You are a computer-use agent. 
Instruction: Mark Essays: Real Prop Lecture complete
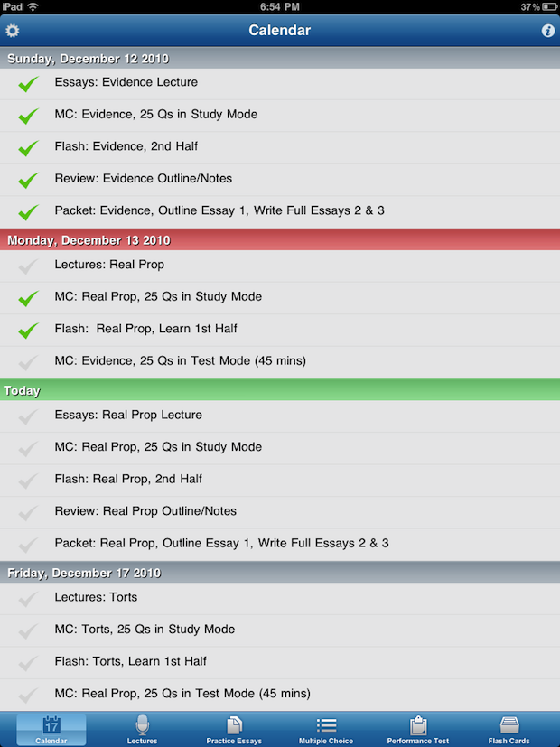coord(29,416)
